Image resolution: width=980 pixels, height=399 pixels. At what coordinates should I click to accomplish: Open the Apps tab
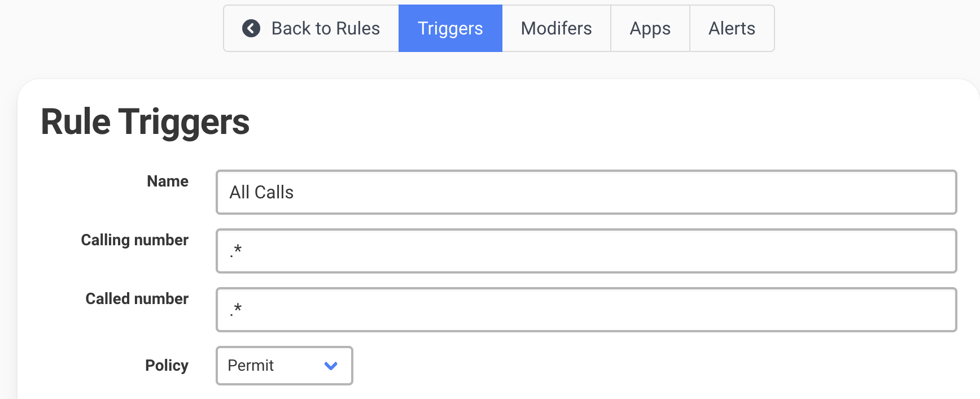coord(650,28)
